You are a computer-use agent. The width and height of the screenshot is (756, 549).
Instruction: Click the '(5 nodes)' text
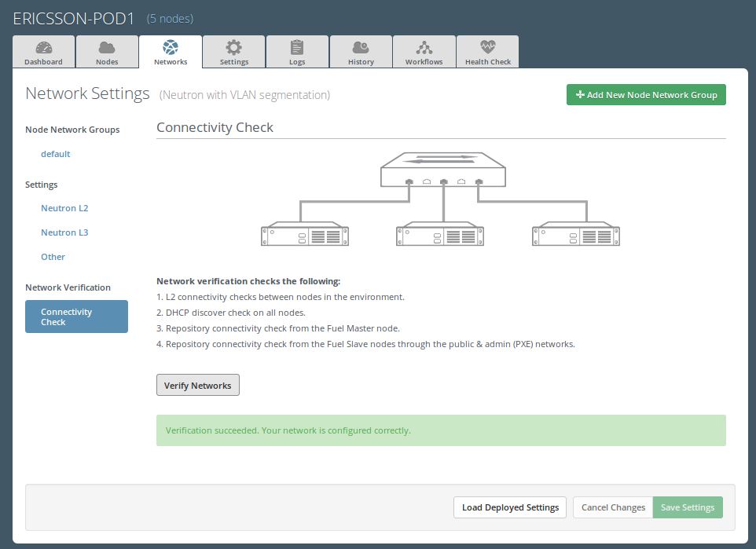(170, 19)
